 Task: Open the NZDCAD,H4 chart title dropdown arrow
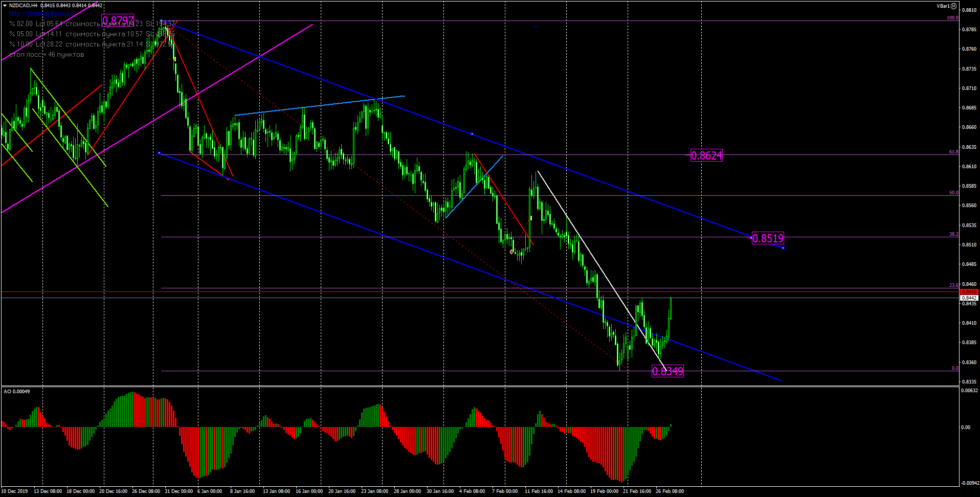tap(5, 6)
